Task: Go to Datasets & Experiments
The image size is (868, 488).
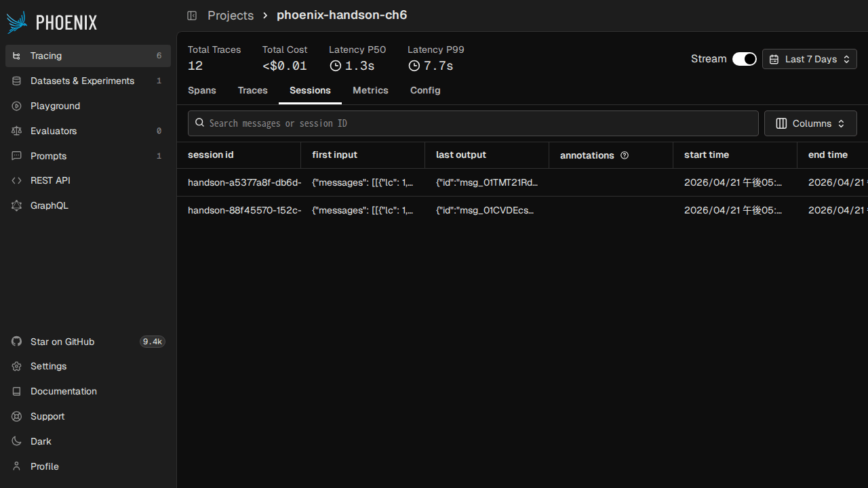Action: point(88,81)
